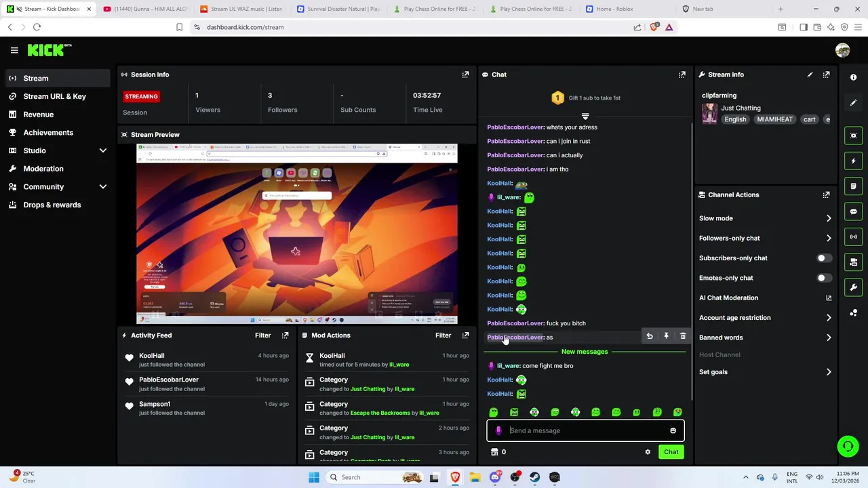The width and height of the screenshot is (868, 488).
Task: Open the green support headset bubble
Action: 848,446
